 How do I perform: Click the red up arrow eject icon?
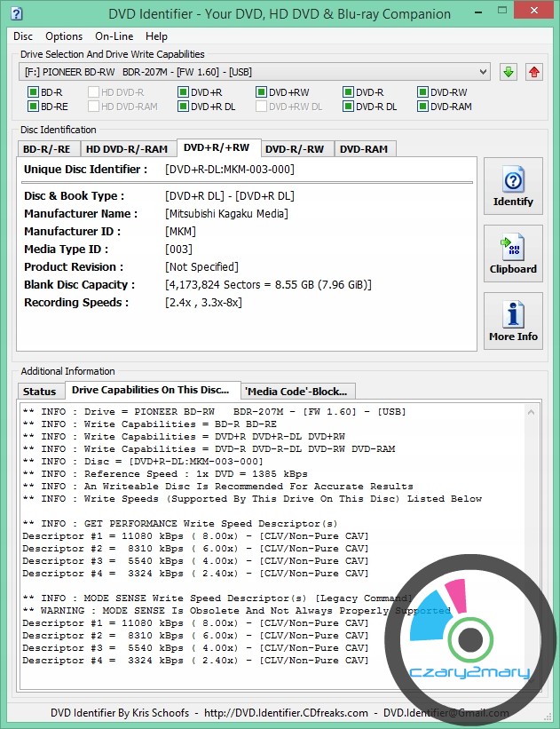(534, 72)
